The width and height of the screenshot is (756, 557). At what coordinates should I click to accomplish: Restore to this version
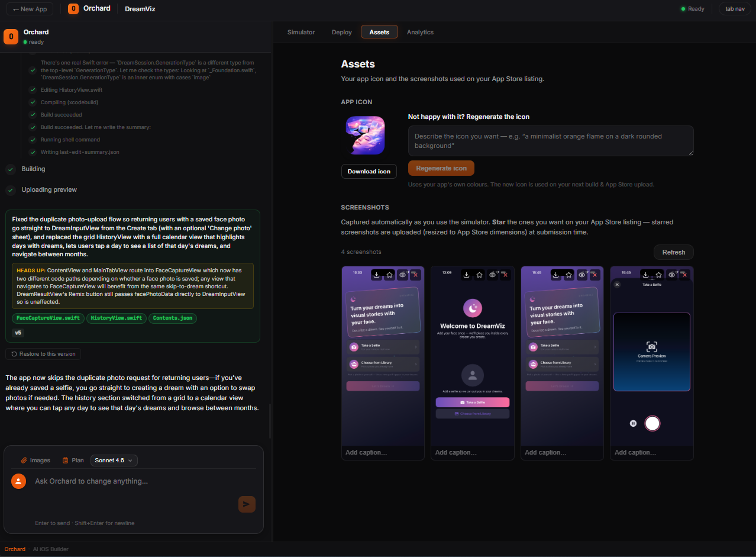pos(43,354)
